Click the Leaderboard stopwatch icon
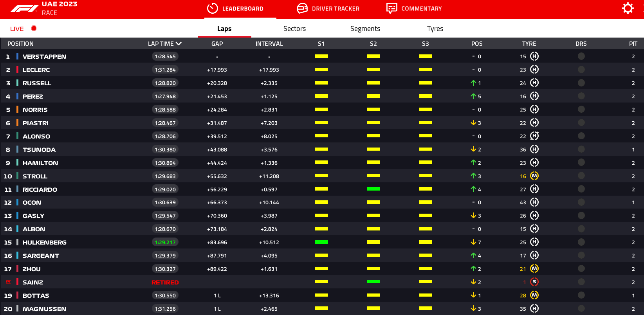Image resolution: width=644 pixels, height=315 pixels. tap(212, 8)
